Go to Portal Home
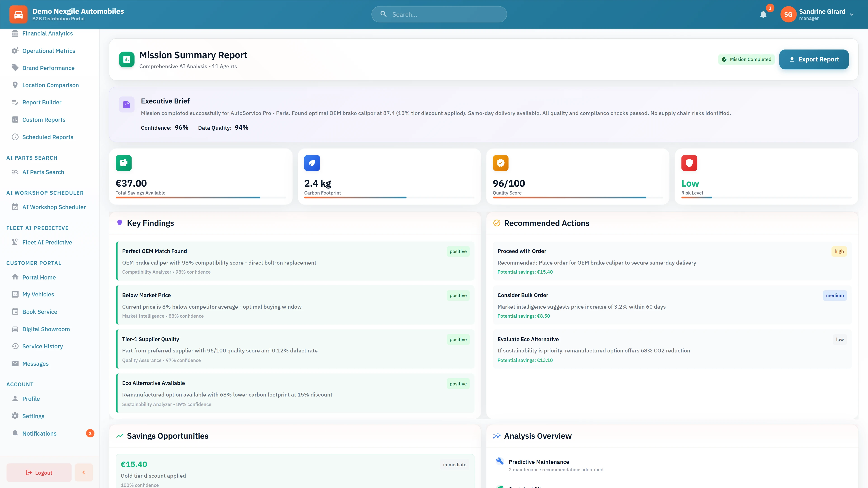This screenshot has height=488, width=868. (39, 277)
